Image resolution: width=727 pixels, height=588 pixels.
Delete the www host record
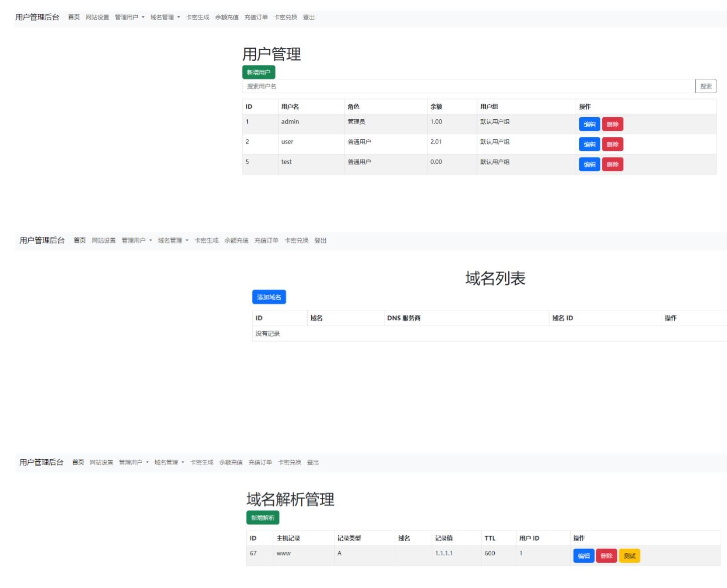coord(606,556)
